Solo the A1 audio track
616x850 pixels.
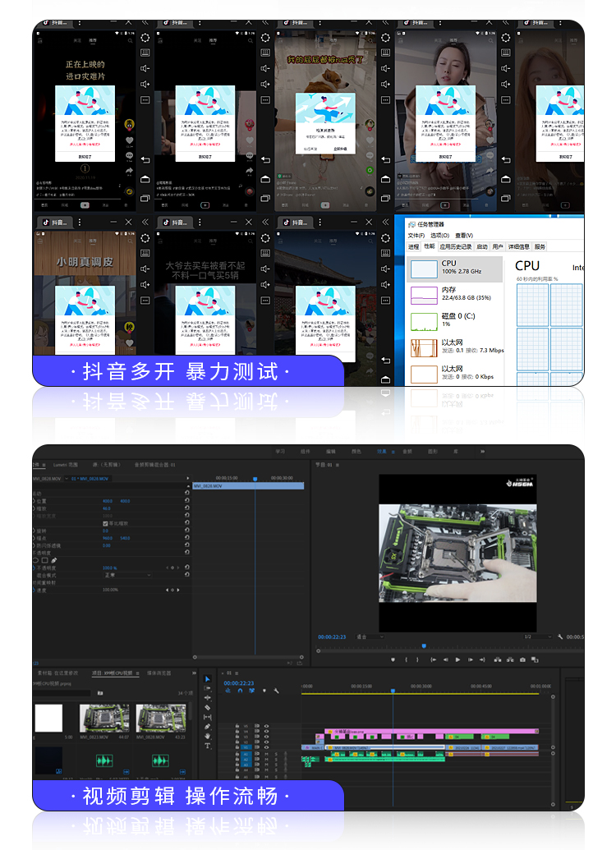[276, 754]
